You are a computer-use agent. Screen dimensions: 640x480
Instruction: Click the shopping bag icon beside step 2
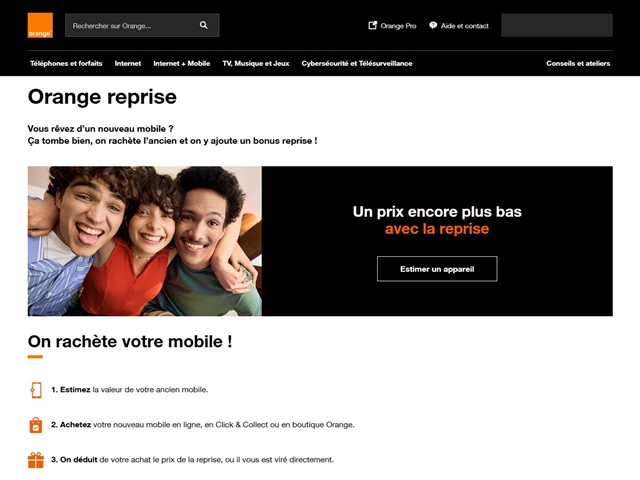[x=36, y=425]
